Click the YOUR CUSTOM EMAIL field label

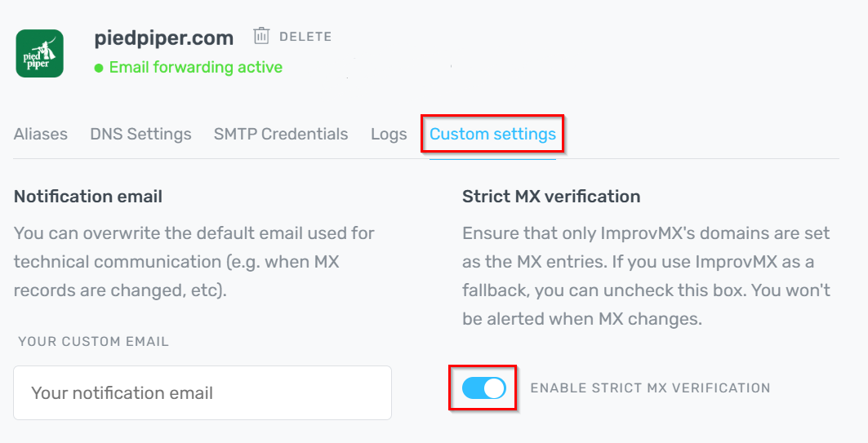[x=93, y=342]
